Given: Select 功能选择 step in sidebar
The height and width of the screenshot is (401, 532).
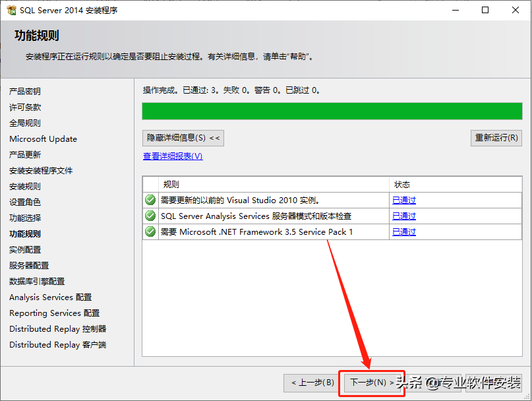Looking at the screenshot, I should (25, 218).
